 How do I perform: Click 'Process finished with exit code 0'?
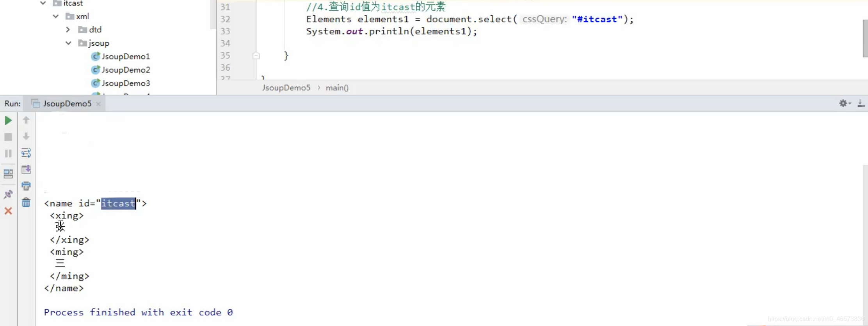point(139,312)
